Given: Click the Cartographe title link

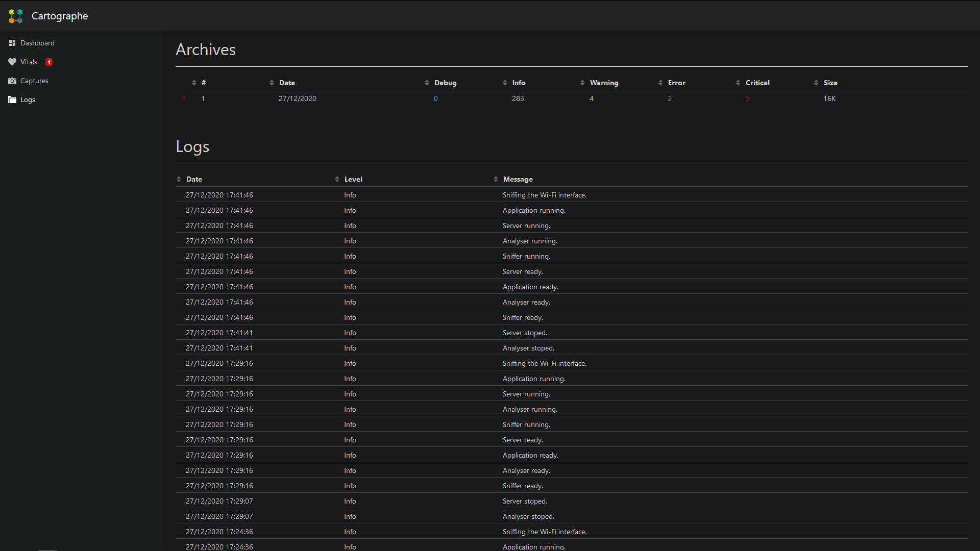Looking at the screenshot, I should (60, 16).
